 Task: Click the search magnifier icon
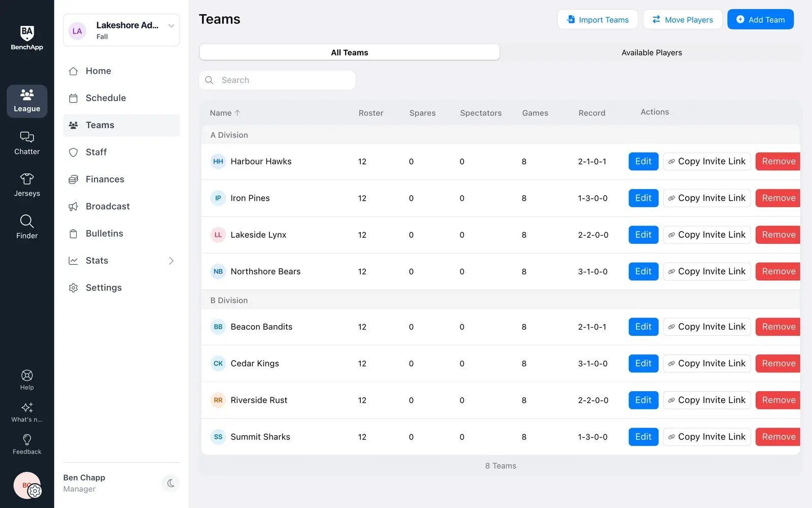209,80
